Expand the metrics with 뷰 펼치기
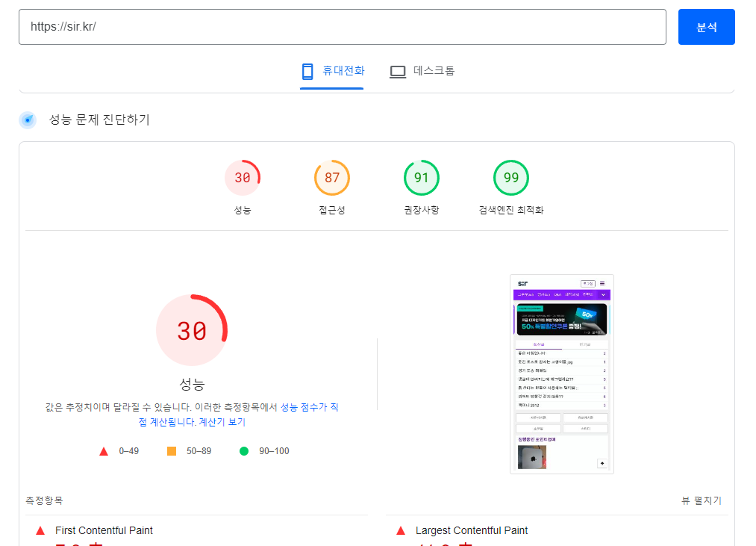This screenshot has width=756, height=546. pos(701,500)
